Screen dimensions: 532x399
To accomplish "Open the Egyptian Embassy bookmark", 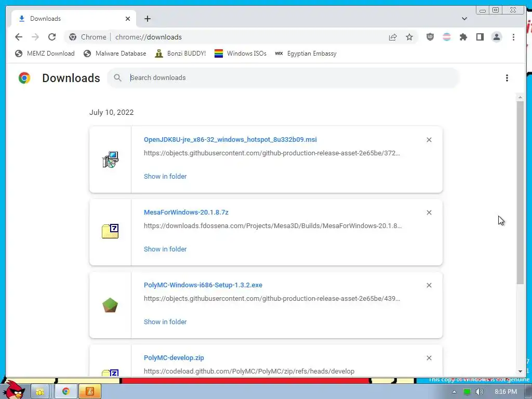I will [x=305, y=54].
